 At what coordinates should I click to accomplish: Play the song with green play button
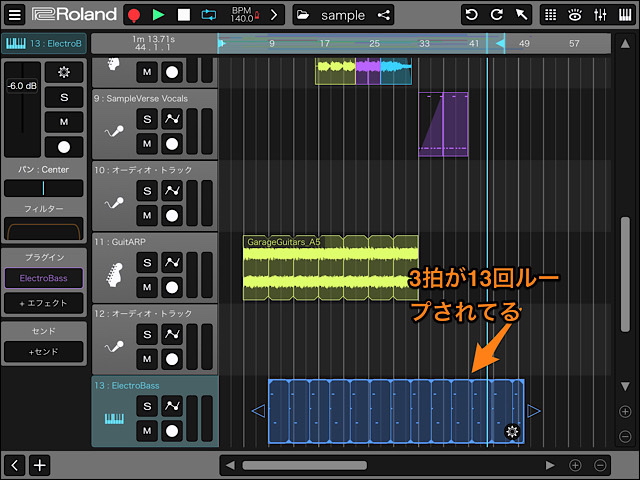click(158, 15)
